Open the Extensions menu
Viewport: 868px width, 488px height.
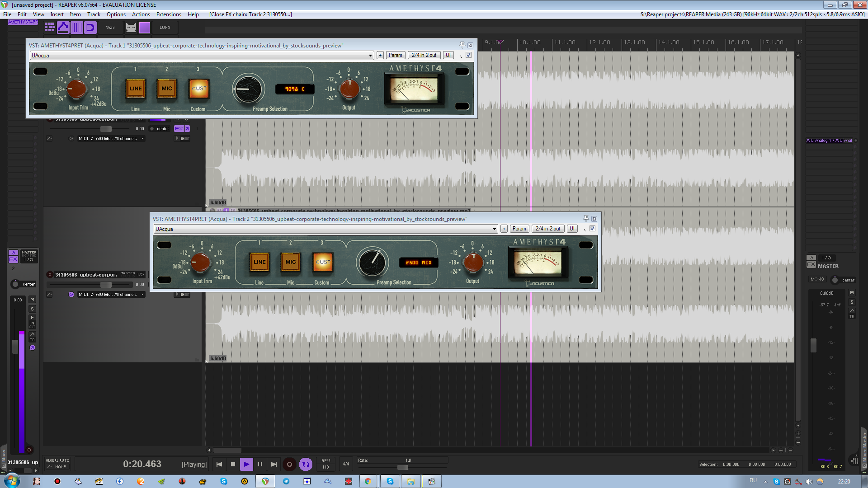coord(169,14)
